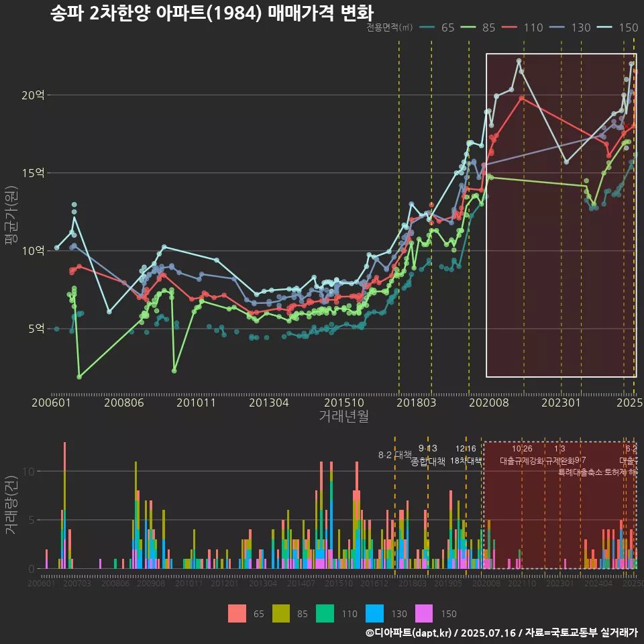Click the '1·3 규제완화' policy annotation

[x=559, y=455]
